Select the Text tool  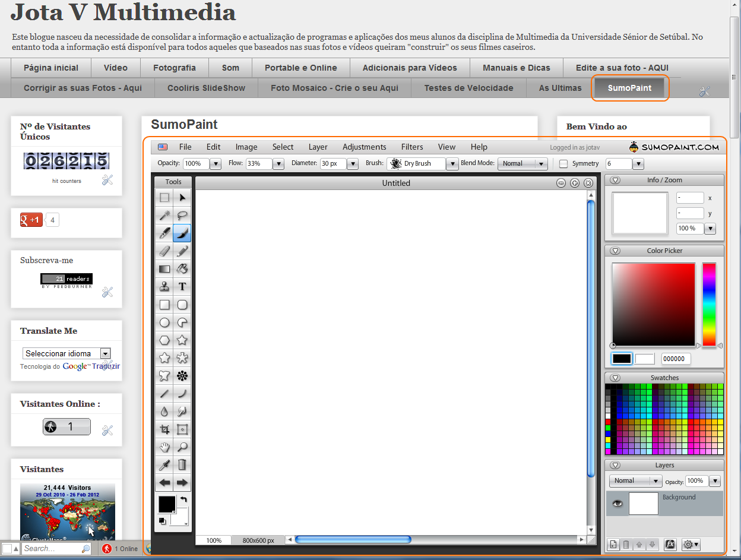182,287
